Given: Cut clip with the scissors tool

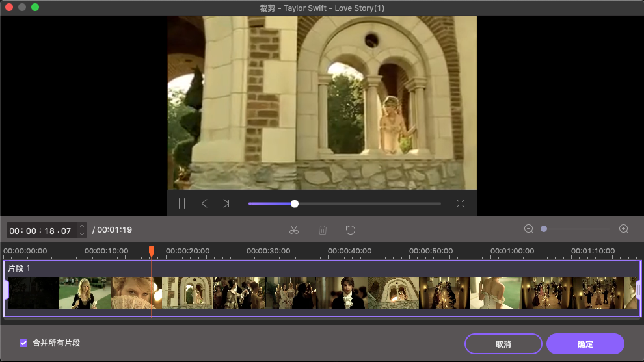Looking at the screenshot, I should (x=294, y=230).
